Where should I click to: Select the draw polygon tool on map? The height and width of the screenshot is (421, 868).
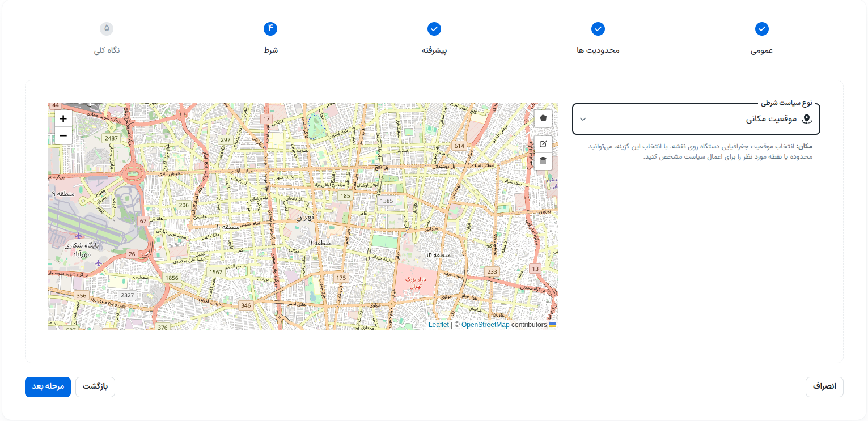(543, 118)
